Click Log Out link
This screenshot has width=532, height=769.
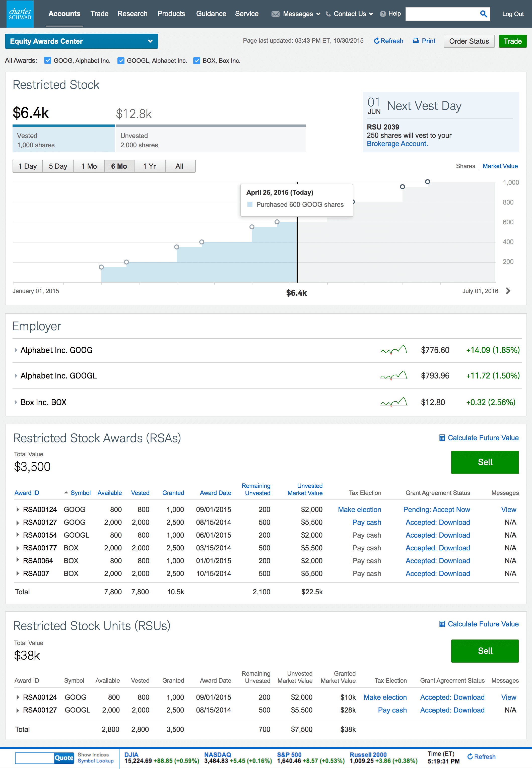(x=513, y=14)
